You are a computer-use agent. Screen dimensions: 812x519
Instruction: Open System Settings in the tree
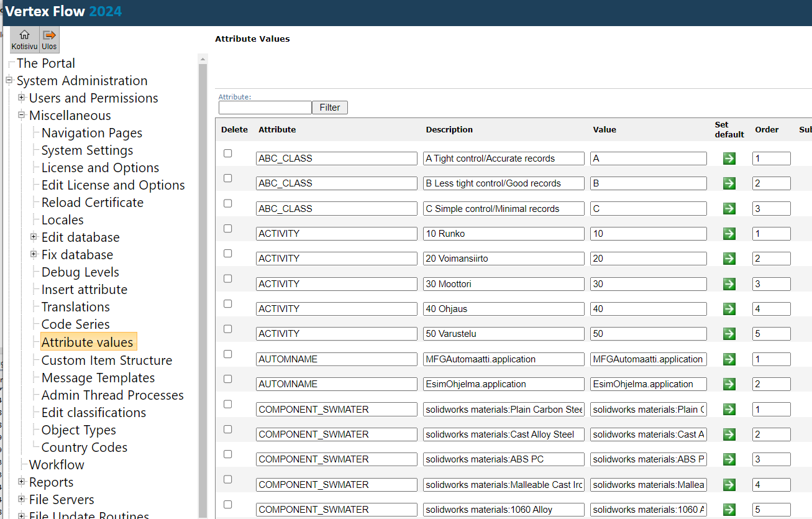87,150
